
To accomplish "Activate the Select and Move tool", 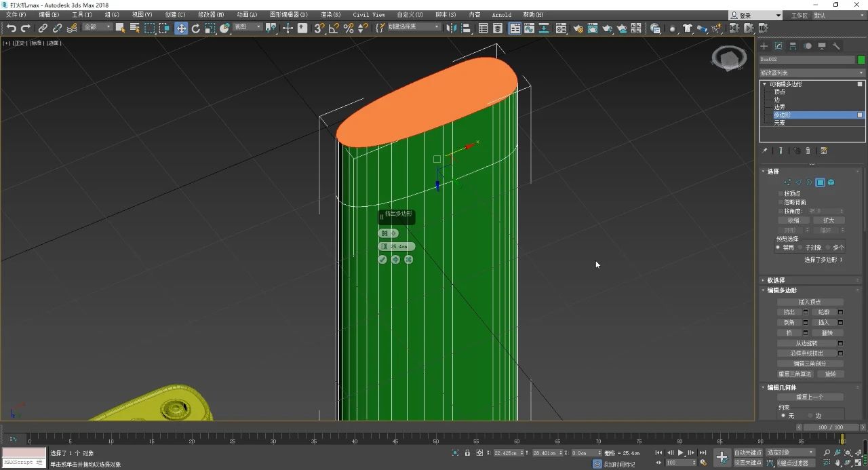I will [181, 28].
